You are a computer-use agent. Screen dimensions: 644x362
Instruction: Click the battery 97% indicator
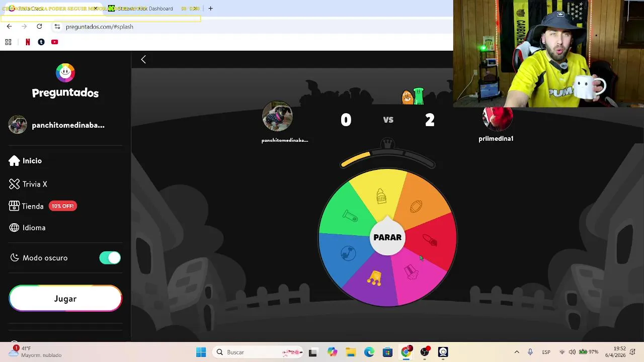589,352
